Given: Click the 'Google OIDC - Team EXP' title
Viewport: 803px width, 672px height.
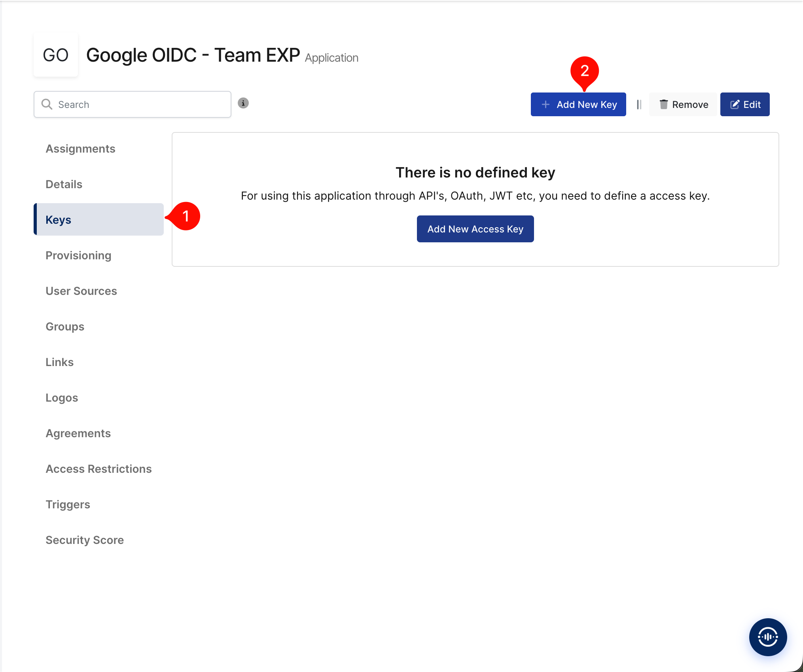Looking at the screenshot, I should click(x=193, y=55).
